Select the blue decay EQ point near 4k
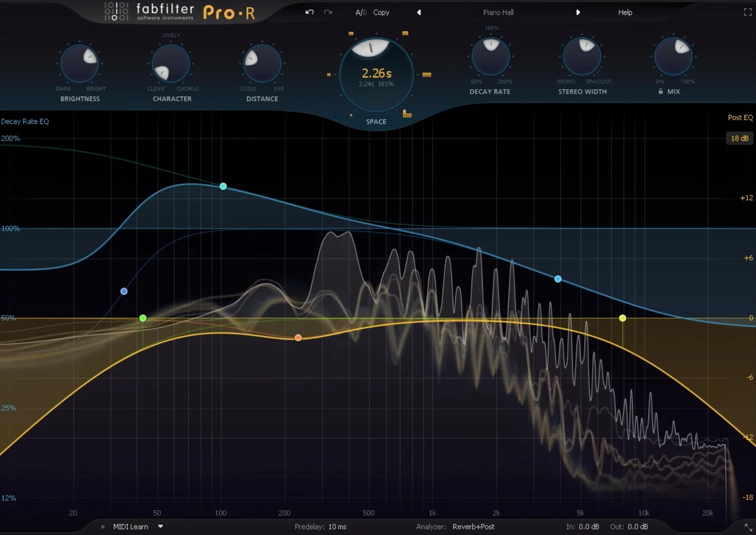Screen dimensions: 756x535 click(558, 279)
